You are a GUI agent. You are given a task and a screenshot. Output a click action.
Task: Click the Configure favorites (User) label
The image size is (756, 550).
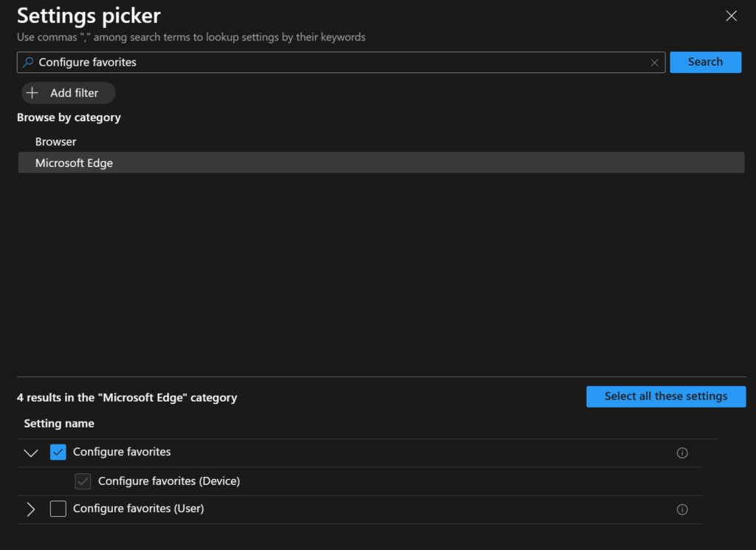[x=138, y=509]
